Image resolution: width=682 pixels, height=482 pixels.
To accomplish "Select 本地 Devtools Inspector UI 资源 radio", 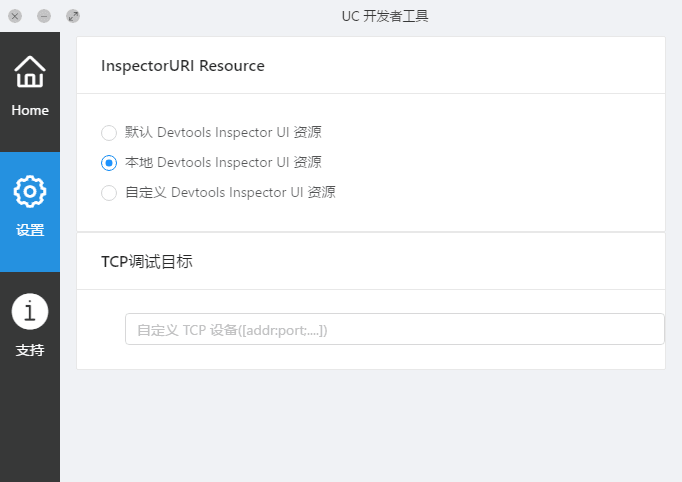I will point(109,163).
